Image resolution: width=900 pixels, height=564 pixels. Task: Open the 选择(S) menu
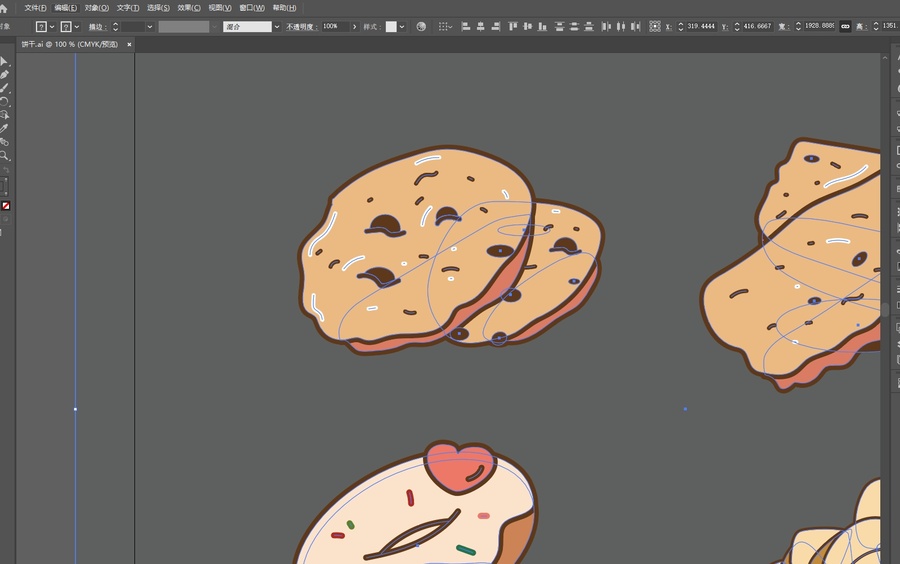(x=158, y=8)
